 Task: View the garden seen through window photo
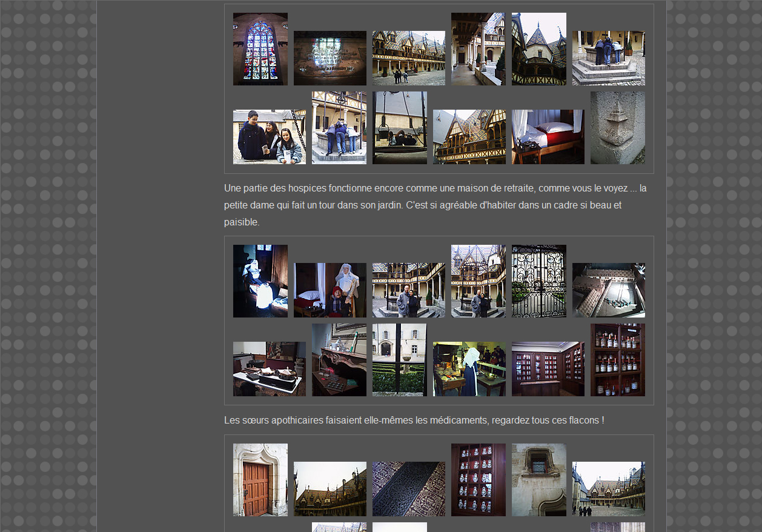(x=399, y=360)
